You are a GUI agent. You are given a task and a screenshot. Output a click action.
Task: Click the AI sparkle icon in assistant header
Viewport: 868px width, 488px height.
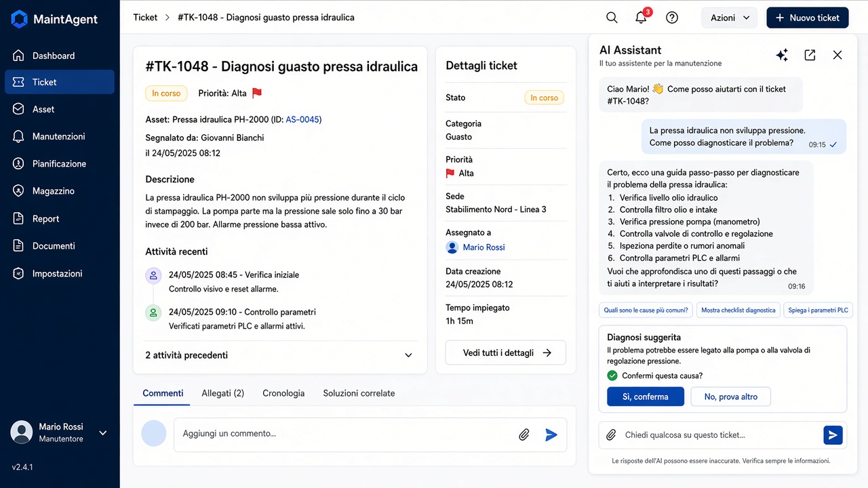782,55
